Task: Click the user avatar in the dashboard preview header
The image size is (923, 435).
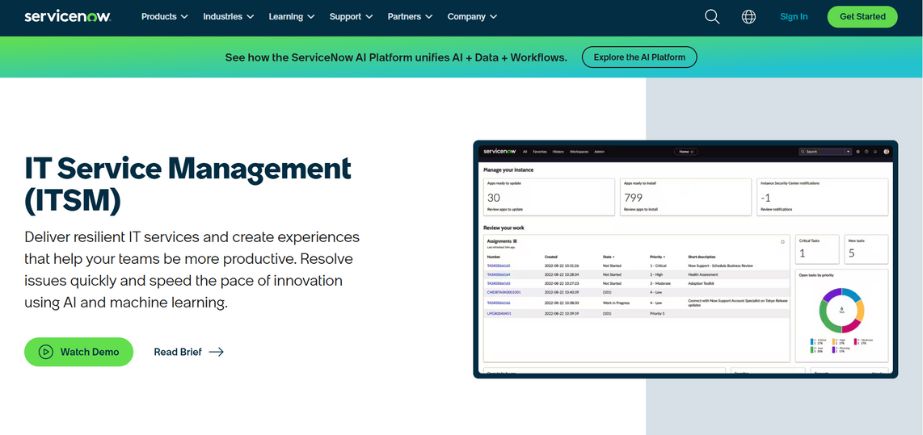Action: (886, 151)
